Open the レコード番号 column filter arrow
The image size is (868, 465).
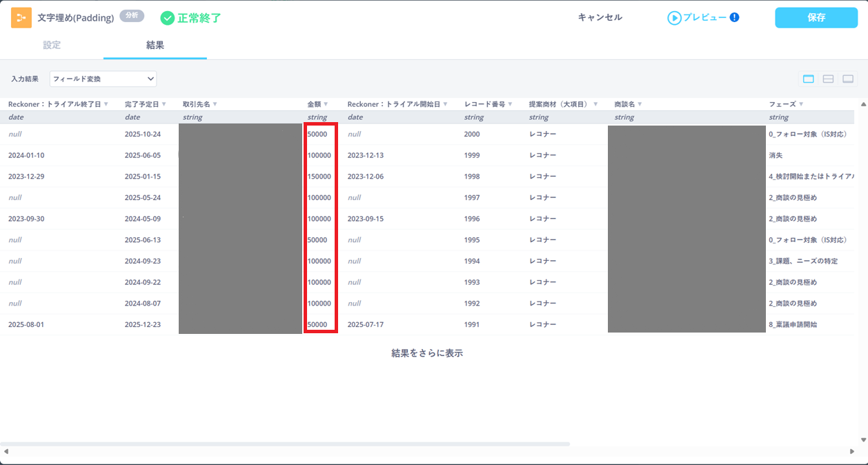pyautogui.click(x=509, y=105)
